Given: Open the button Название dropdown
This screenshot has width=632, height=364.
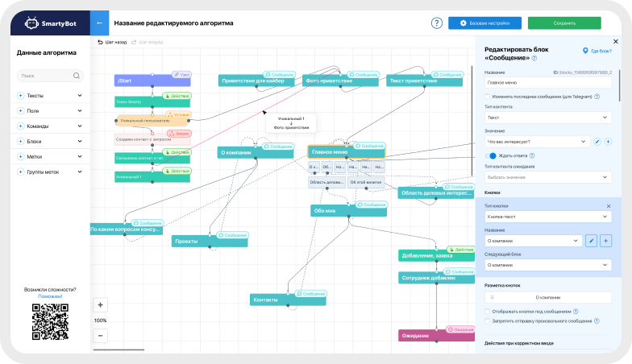Looking at the screenshot, I should [x=534, y=241].
